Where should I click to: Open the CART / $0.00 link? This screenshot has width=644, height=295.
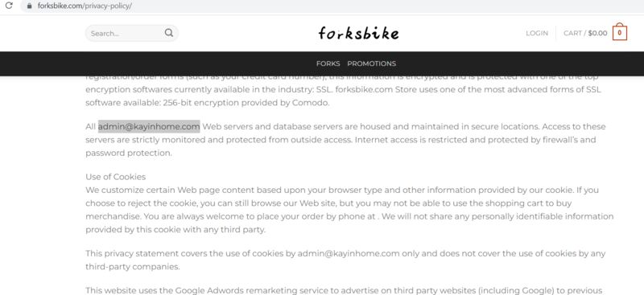(x=585, y=33)
